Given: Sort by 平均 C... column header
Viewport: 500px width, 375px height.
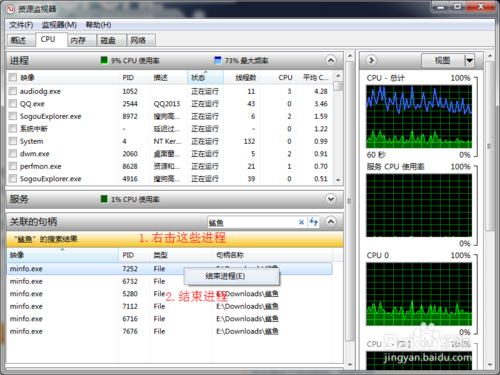Looking at the screenshot, I should [x=315, y=78].
